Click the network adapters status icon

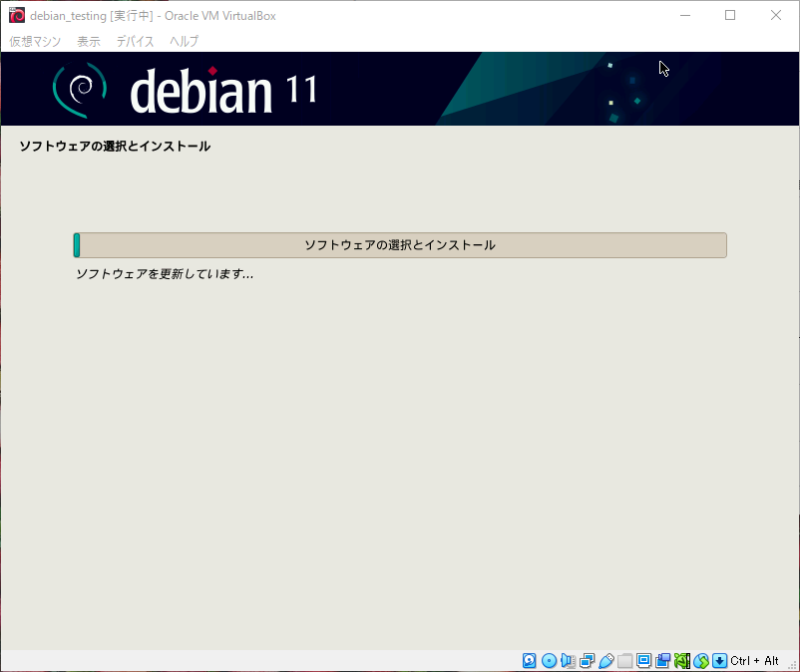tap(588, 661)
